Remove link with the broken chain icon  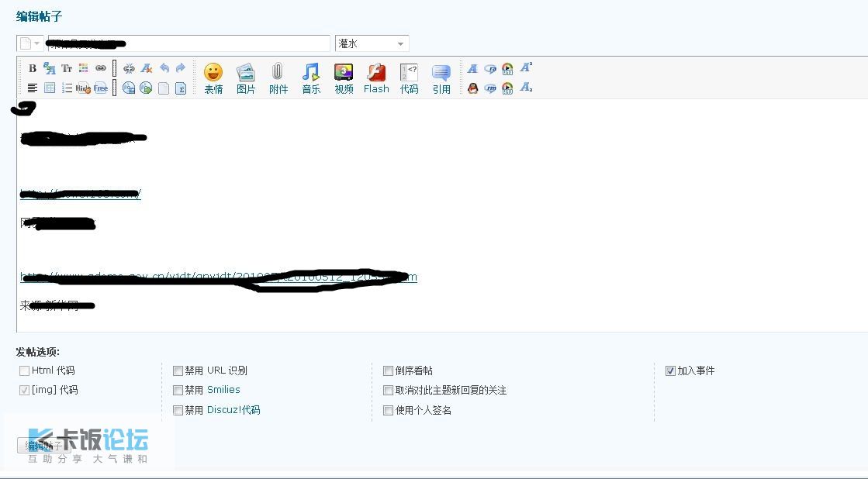point(129,68)
